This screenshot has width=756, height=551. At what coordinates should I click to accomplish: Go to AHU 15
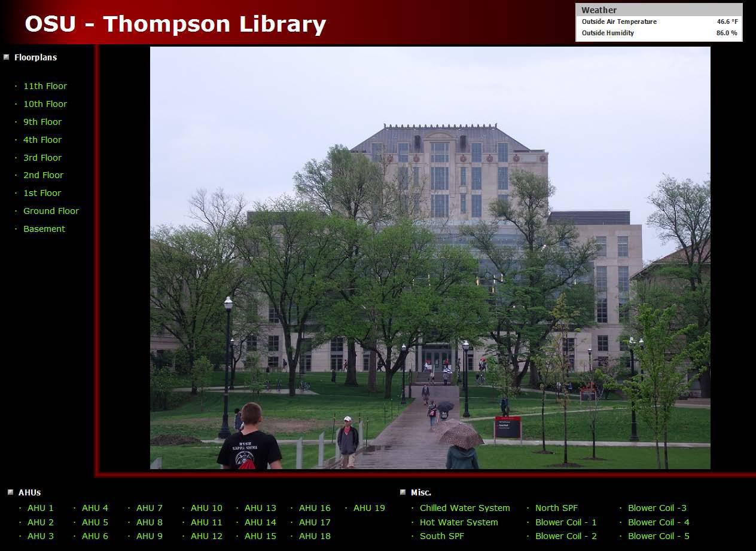pyautogui.click(x=261, y=536)
